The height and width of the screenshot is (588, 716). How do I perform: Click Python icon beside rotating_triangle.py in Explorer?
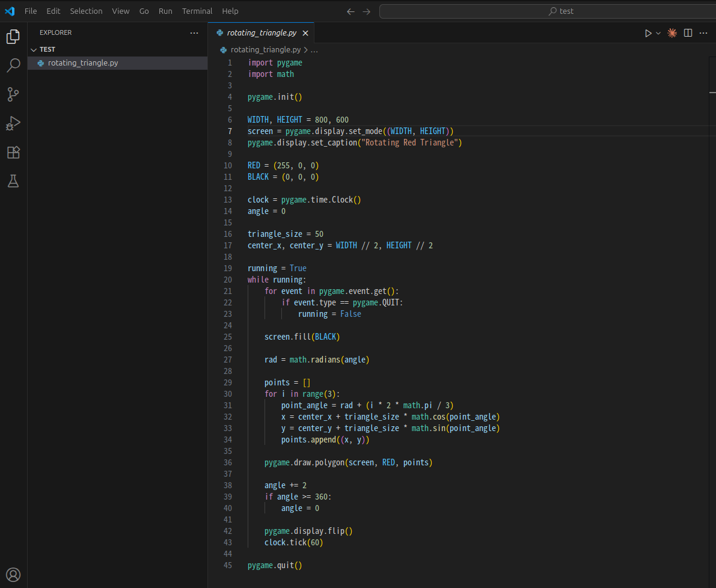tap(41, 63)
